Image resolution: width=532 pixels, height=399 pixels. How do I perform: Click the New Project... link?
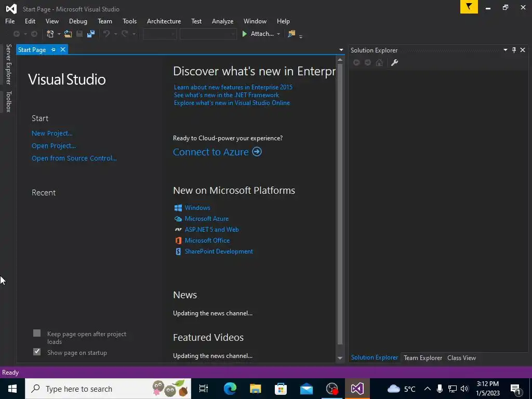pyautogui.click(x=52, y=134)
